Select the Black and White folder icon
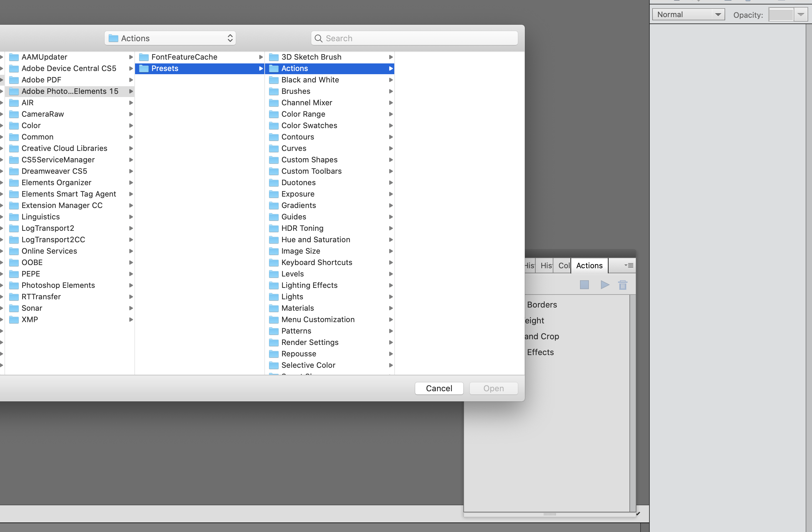 click(x=273, y=80)
